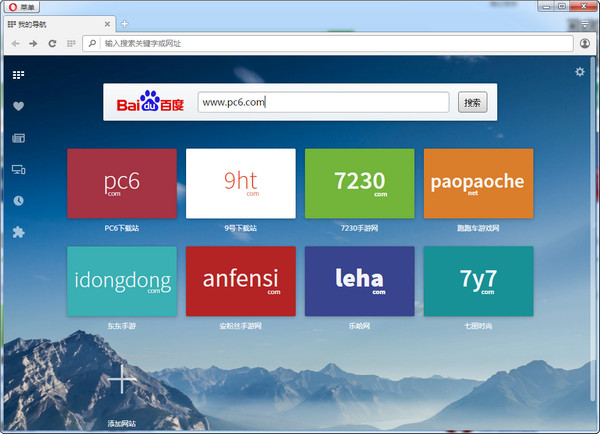Open a new tab with plus button
Image resolution: width=600 pixels, height=434 pixels.
(124, 24)
